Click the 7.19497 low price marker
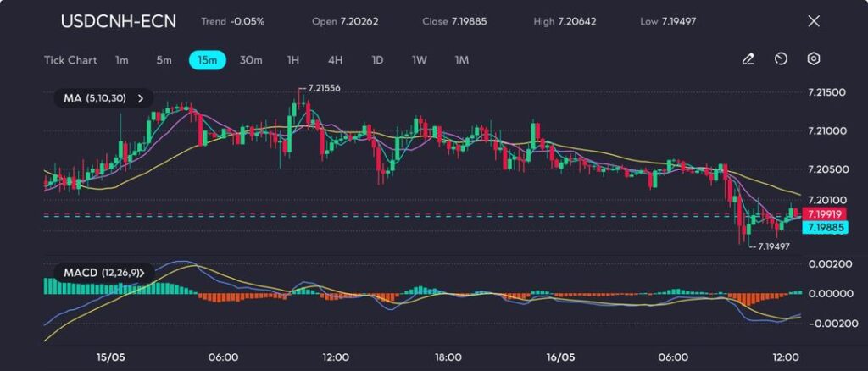 coord(774,246)
